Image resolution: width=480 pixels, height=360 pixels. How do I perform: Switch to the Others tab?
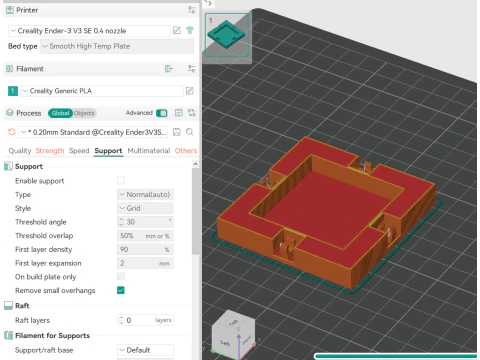pyautogui.click(x=186, y=151)
